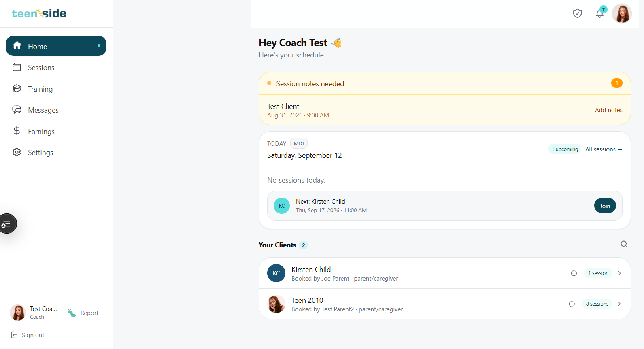Open the notifications bell
The width and height of the screenshot is (644, 349).
(x=600, y=13)
